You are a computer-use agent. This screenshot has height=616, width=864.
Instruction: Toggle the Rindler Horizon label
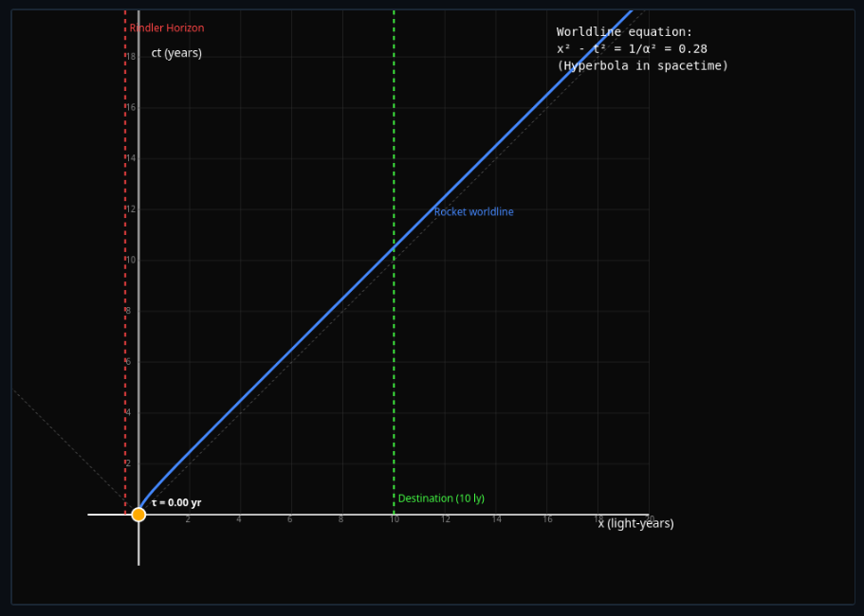[166, 27]
